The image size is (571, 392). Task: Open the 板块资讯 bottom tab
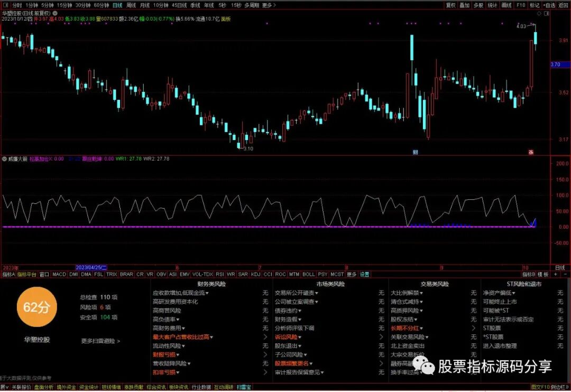(x=179, y=387)
